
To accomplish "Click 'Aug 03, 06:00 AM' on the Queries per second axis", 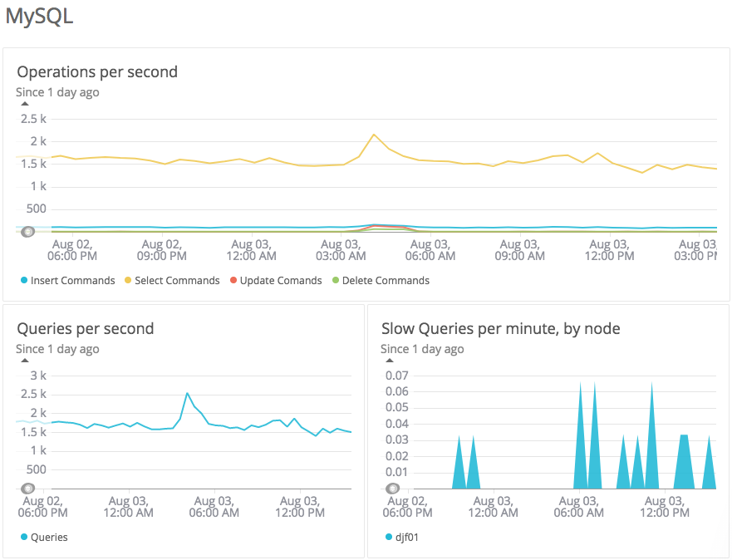I will (x=214, y=507).
